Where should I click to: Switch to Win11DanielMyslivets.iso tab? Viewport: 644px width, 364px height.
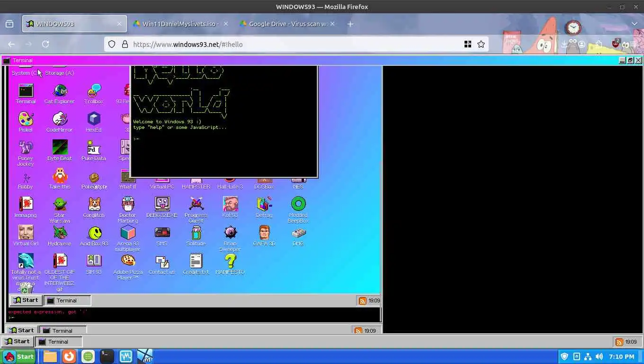pyautogui.click(x=180, y=24)
